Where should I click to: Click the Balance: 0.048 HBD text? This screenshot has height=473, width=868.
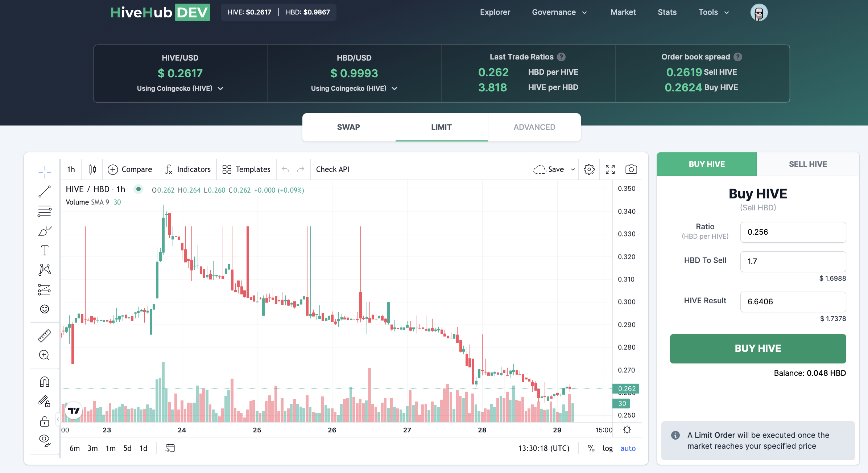tap(810, 373)
